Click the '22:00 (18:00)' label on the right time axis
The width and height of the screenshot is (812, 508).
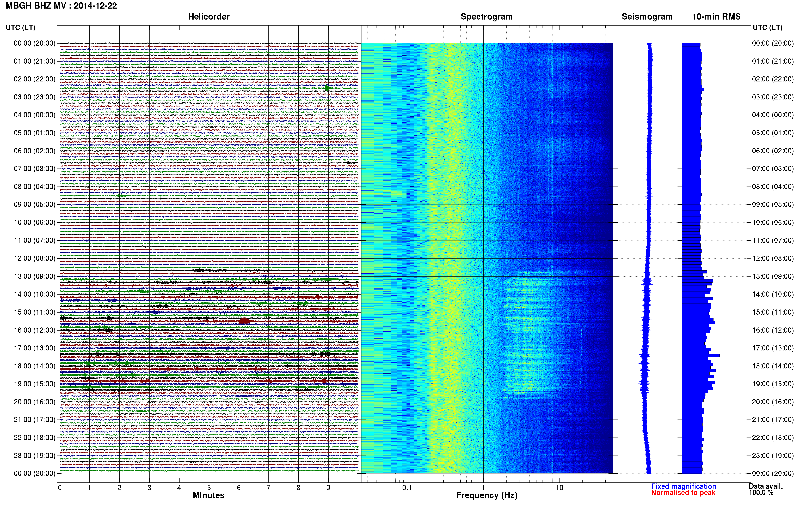pyautogui.click(x=773, y=437)
